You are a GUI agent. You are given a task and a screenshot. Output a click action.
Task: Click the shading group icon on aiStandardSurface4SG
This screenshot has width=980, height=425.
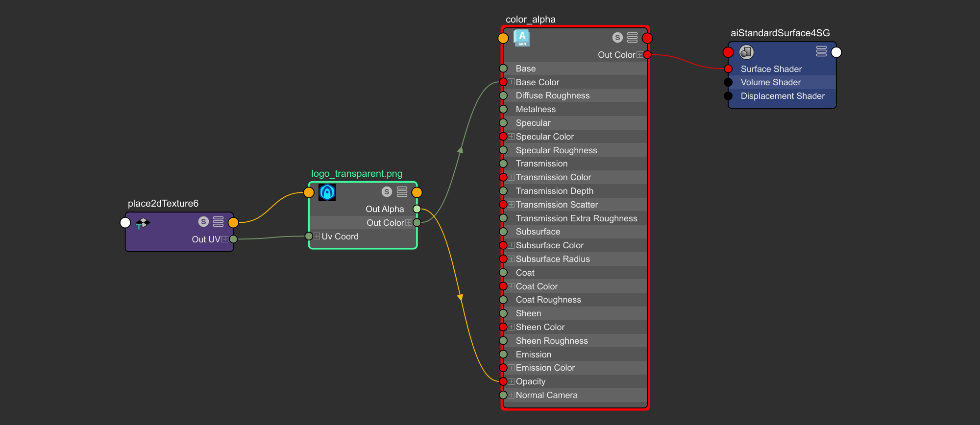pos(746,52)
